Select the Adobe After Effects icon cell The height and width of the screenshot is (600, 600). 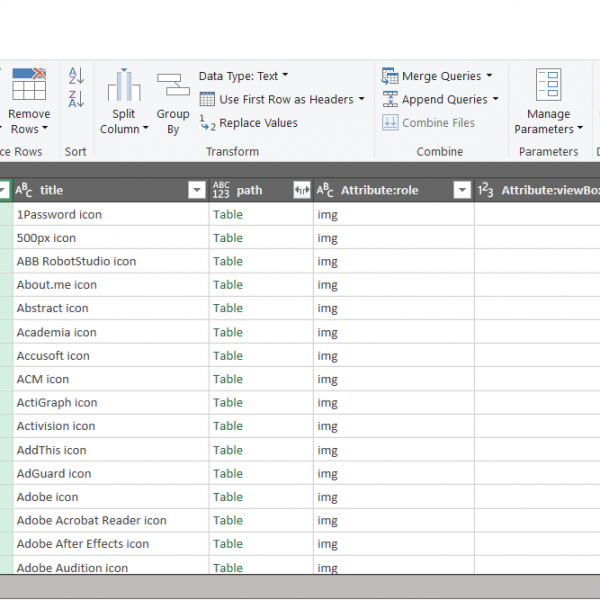point(111,544)
